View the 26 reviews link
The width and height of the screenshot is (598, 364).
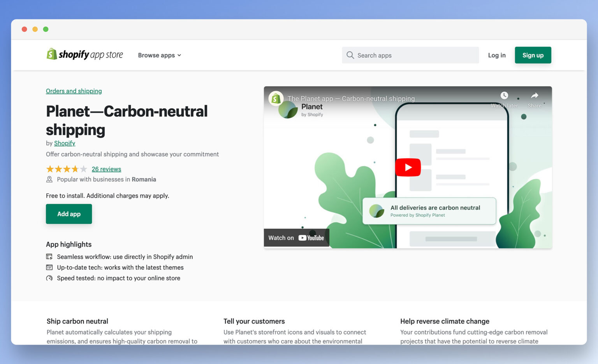pos(106,169)
